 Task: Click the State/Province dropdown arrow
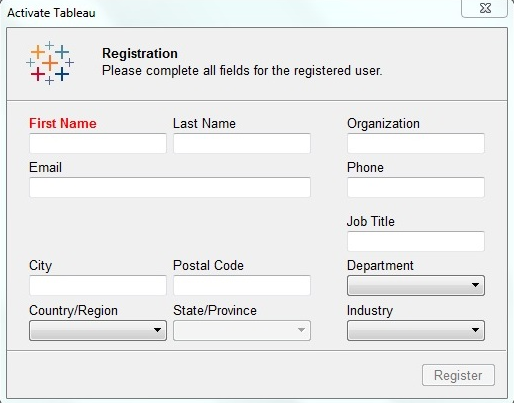point(301,330)
